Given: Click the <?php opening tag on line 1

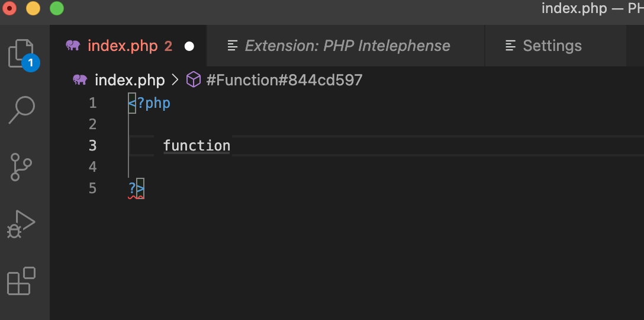Looking at the screenshot, I should click(150, 103).
